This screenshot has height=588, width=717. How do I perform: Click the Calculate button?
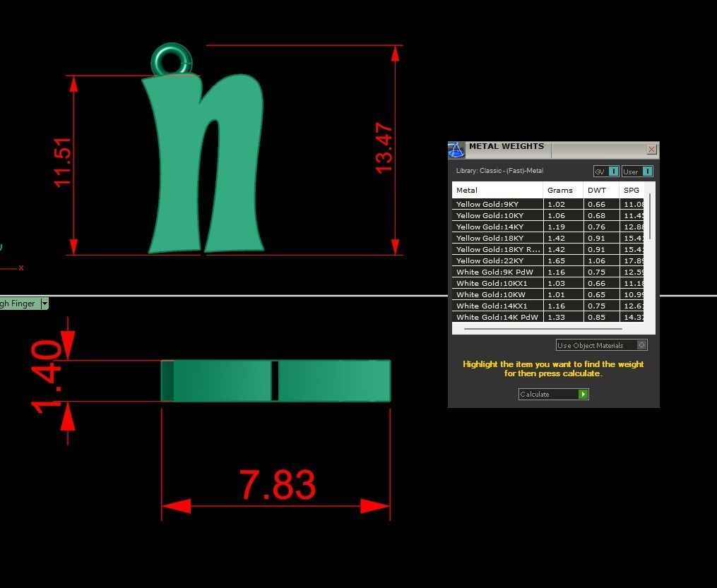point(553,395)
